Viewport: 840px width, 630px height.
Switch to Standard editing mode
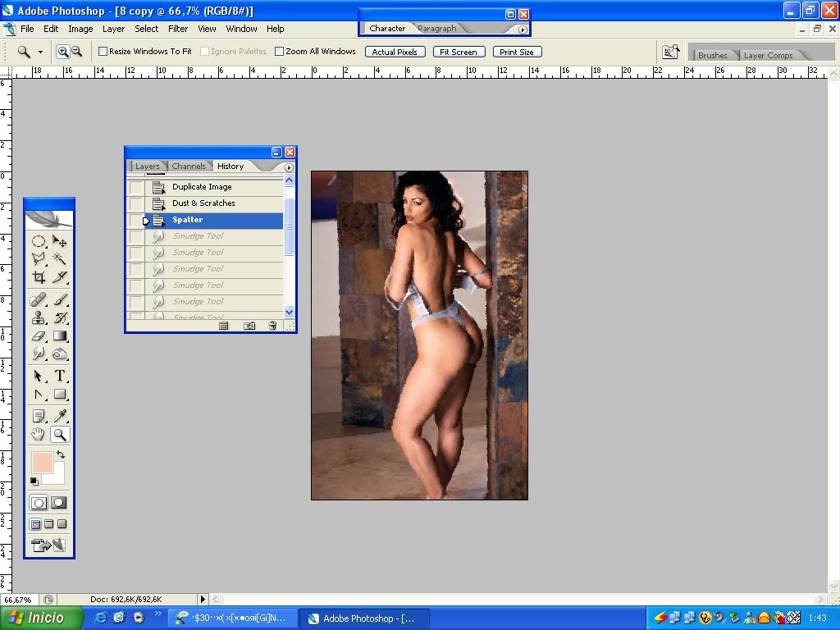(x=39, y=503)
